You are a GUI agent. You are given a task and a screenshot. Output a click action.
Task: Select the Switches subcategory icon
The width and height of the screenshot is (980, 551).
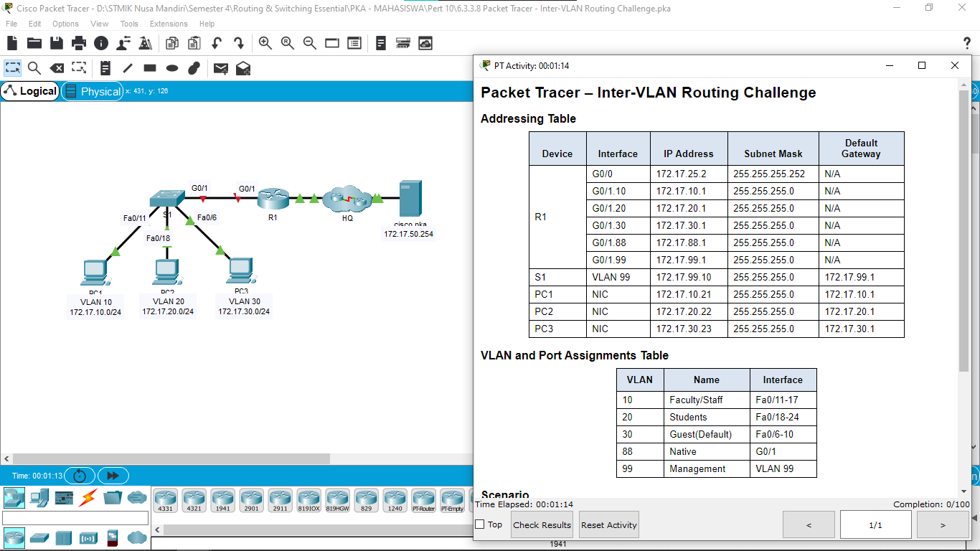pyautogui.click(x=39, y=537)
